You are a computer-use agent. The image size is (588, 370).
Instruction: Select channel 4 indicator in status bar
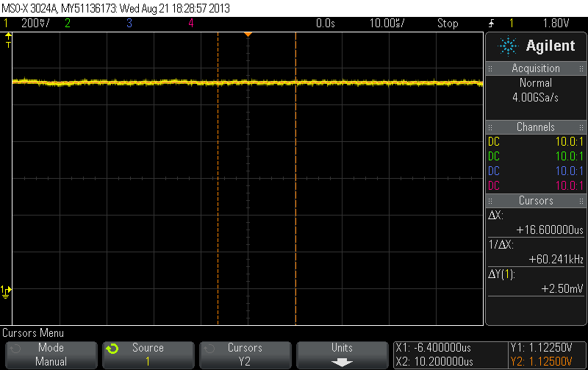tap(191, 24)
